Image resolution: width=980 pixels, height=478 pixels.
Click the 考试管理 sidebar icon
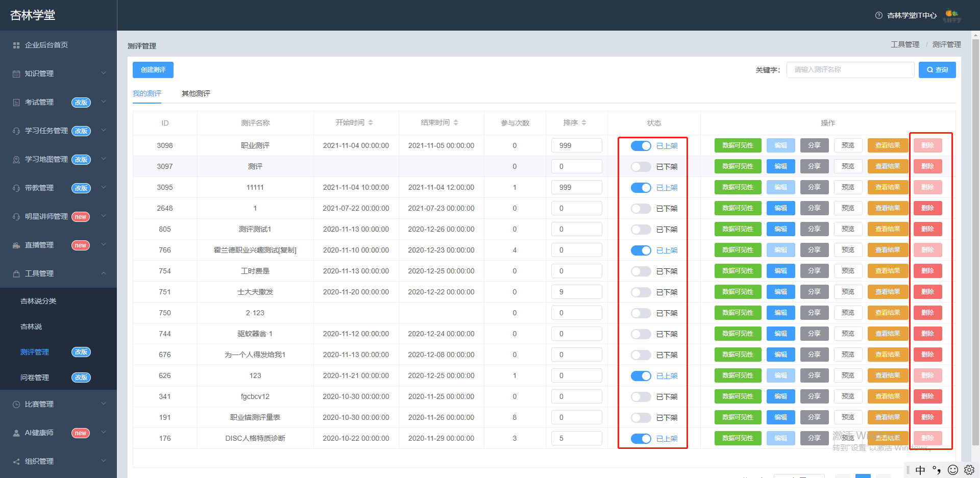16,103
